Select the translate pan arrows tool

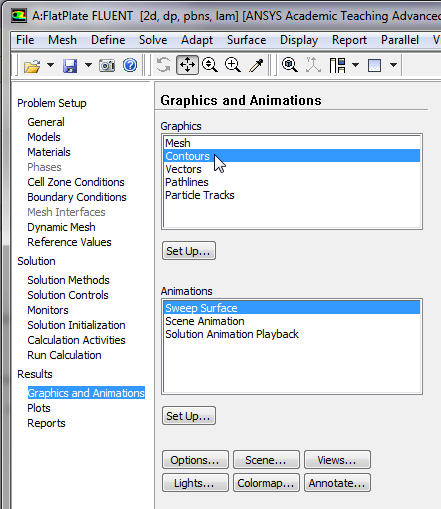[x=188, y=65]
